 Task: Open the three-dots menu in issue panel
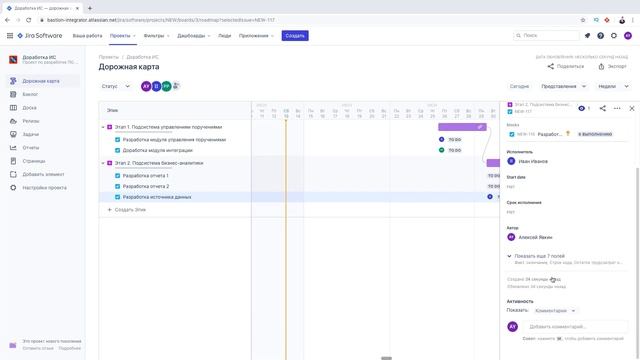[617, 108]
